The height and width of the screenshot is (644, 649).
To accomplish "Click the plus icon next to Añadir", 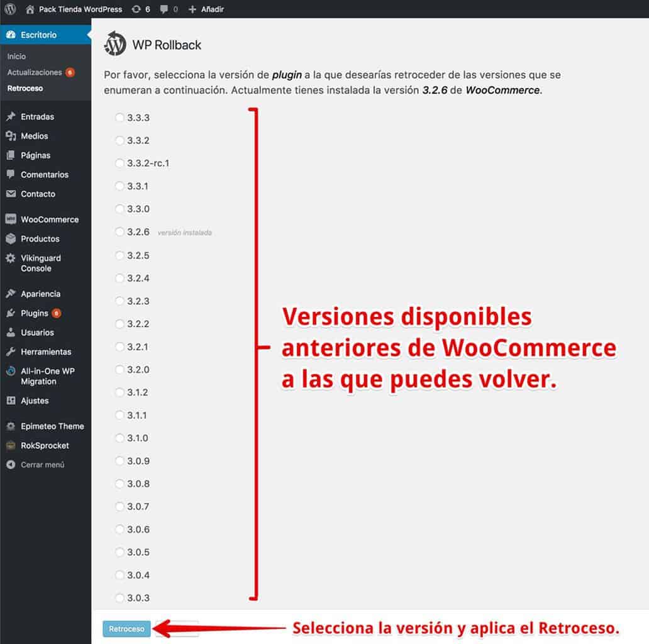I will (192, 9).
